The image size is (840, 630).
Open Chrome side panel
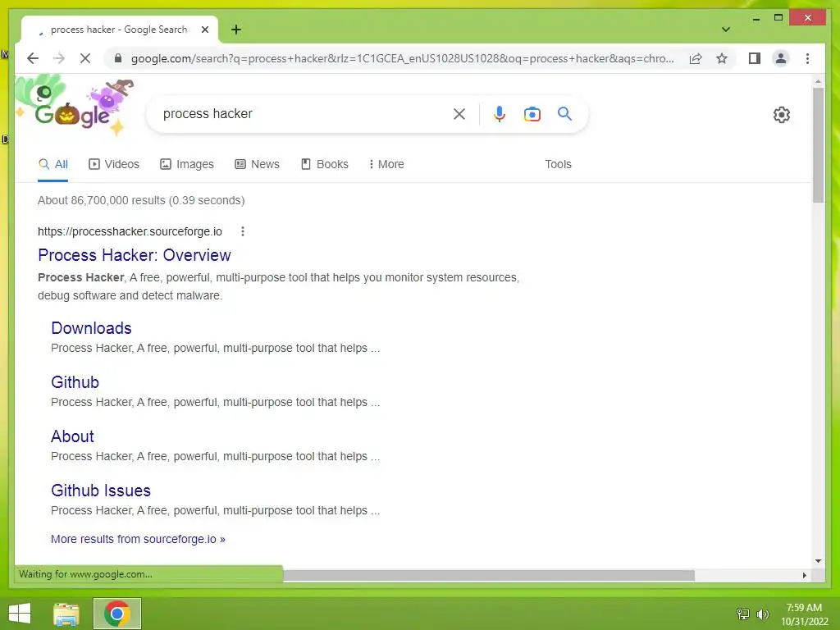(x=755, y=58)
